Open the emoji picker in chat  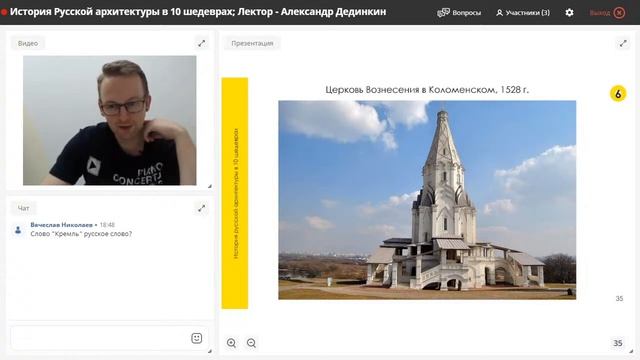pyautogui.click(x=196, y=338)
